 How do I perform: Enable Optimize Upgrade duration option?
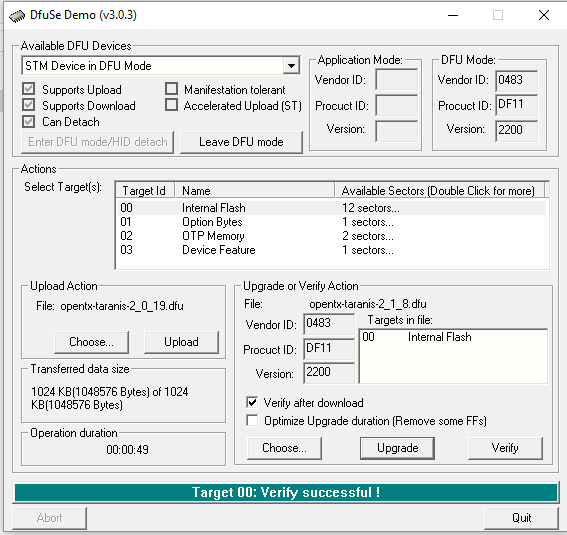252,420
